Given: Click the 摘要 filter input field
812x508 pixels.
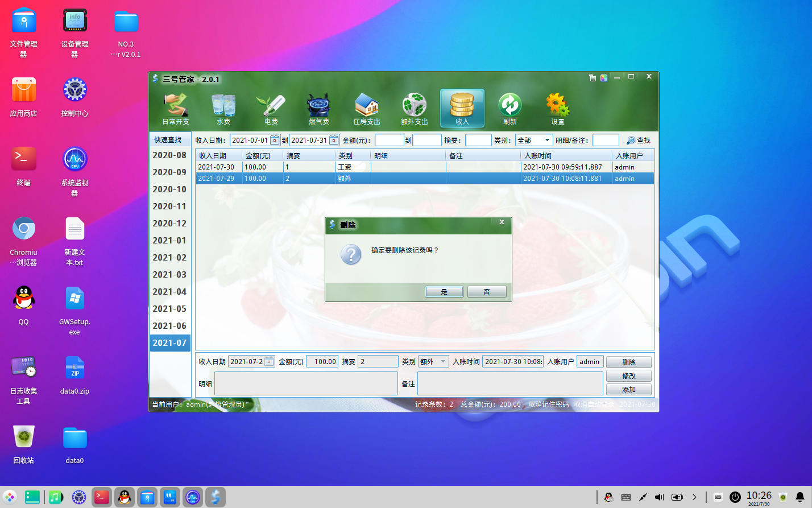Looking at the screenshot, I should pos(478,140).
